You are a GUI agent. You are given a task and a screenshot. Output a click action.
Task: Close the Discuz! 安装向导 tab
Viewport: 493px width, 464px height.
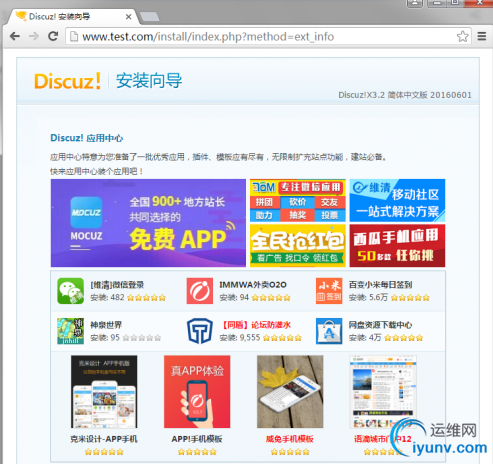coord(128,17)
